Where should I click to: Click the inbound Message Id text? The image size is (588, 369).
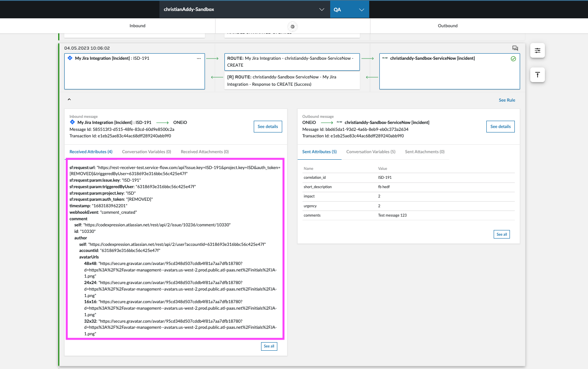[x=122, y=129]
